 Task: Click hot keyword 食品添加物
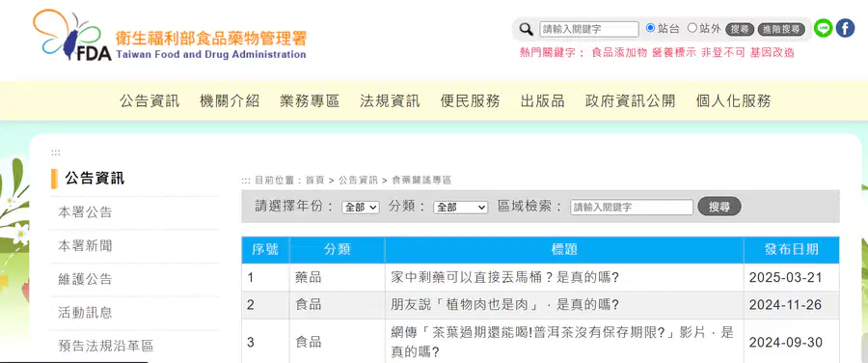619,53
